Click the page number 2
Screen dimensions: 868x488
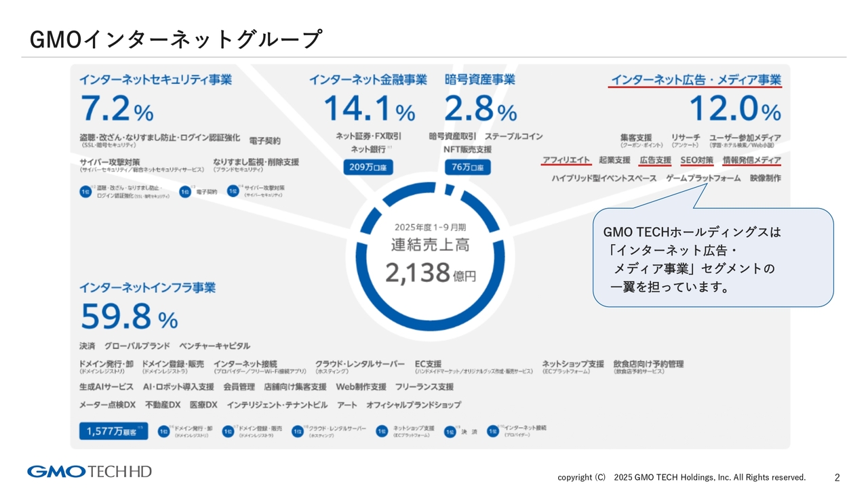point(837,476)
